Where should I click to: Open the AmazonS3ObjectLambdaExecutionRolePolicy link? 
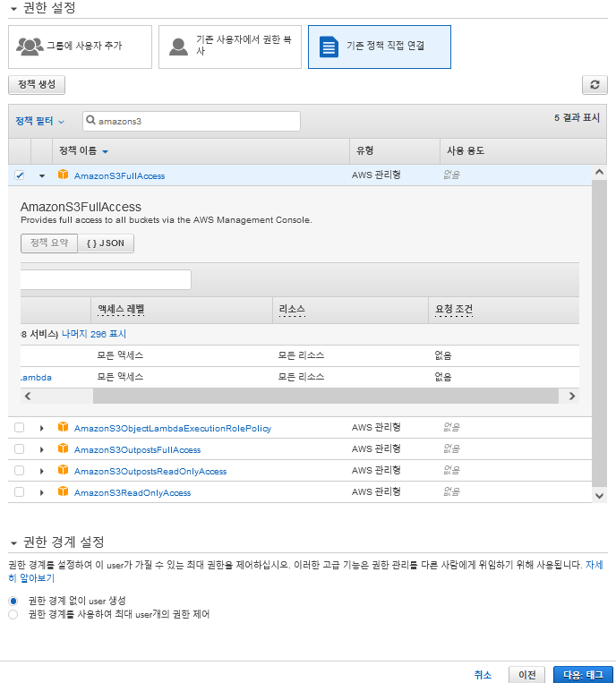click(x=173, y=428)
